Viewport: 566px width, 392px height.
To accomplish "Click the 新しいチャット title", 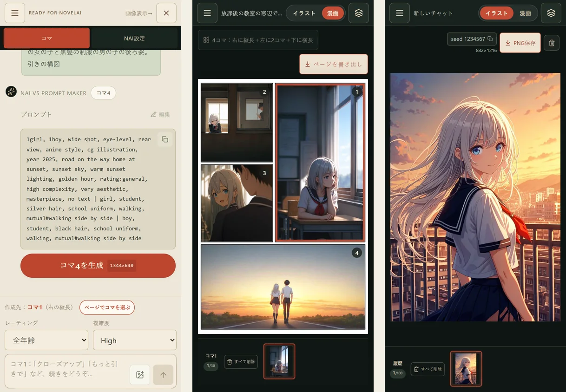I will 433,13.
